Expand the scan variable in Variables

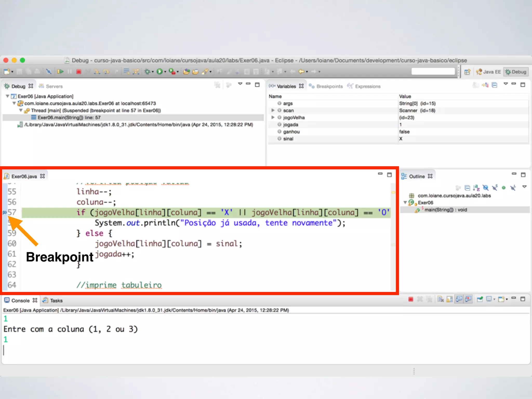[273, 110]
